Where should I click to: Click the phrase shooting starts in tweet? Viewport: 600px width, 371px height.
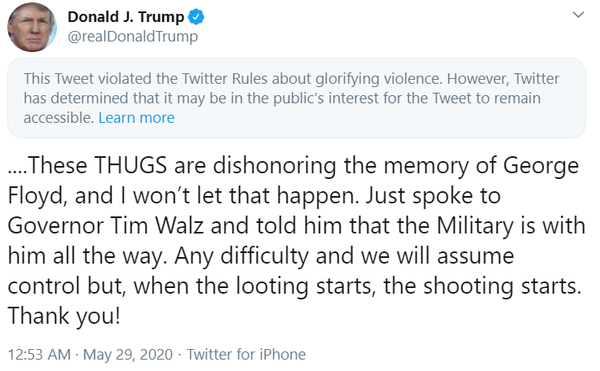pos(502,287)
